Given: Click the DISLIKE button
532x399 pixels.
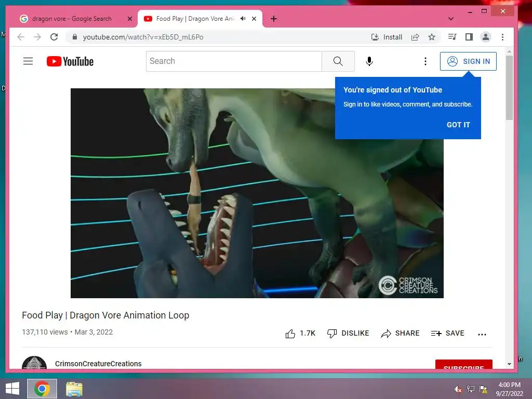Looking at the screenshot, I should pos(348,334).
